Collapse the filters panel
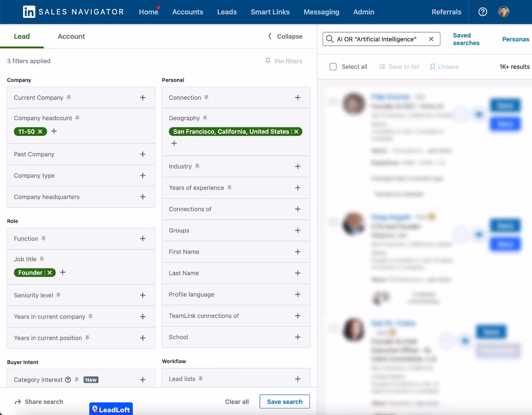Image resolution: width=532 pixels, height=415 pixels. tap(285, 36)
